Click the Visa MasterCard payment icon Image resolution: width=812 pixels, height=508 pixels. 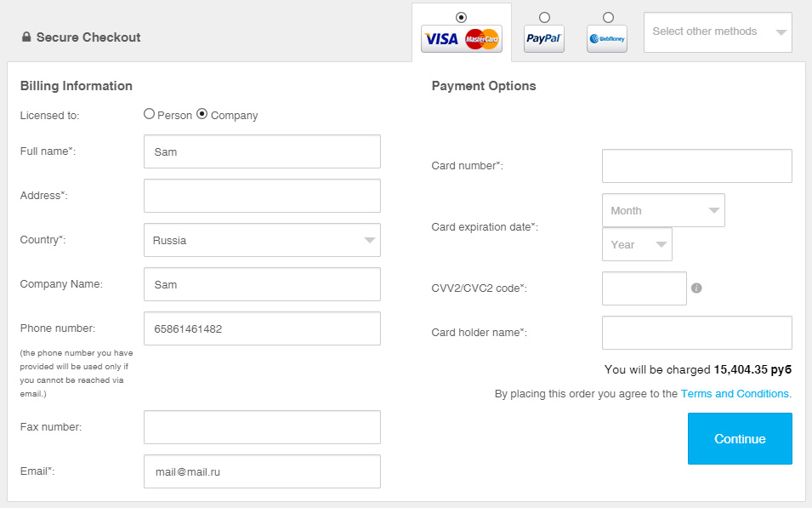click(x=461, y=38)
